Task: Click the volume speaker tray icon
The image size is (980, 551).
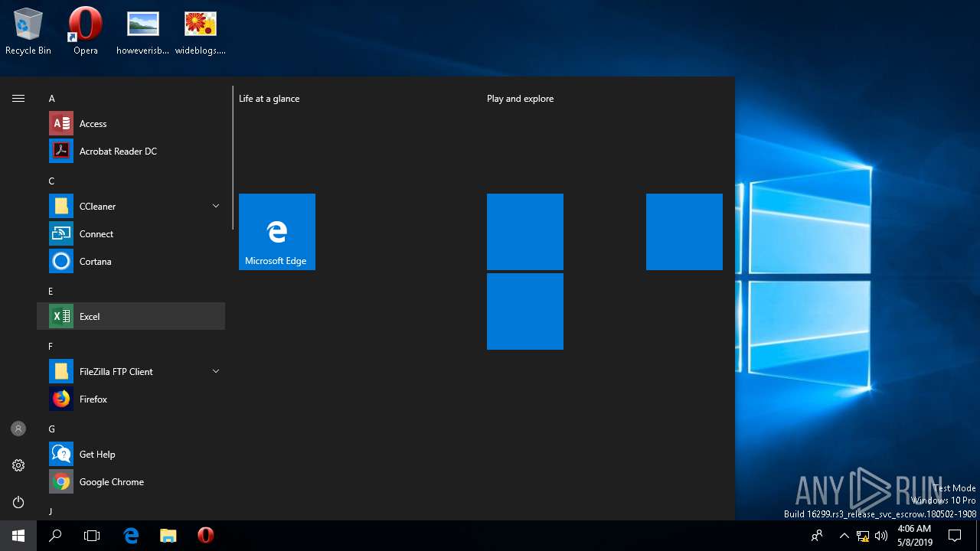Action: pos(881,536)
